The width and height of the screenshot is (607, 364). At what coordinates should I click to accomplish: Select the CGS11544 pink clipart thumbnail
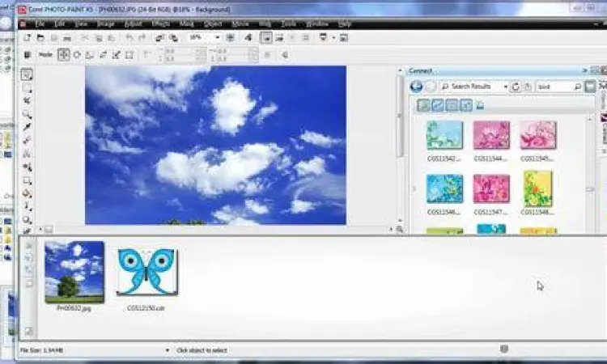491,135
